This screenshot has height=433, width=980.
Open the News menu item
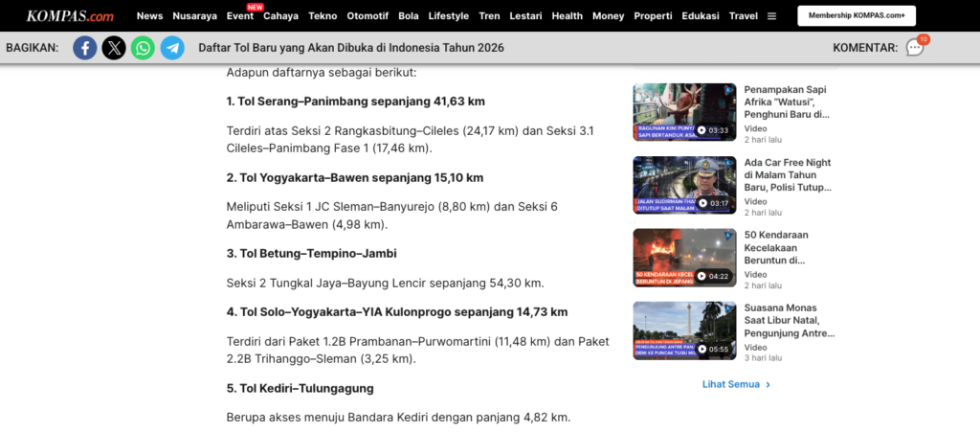pos(149,16)
